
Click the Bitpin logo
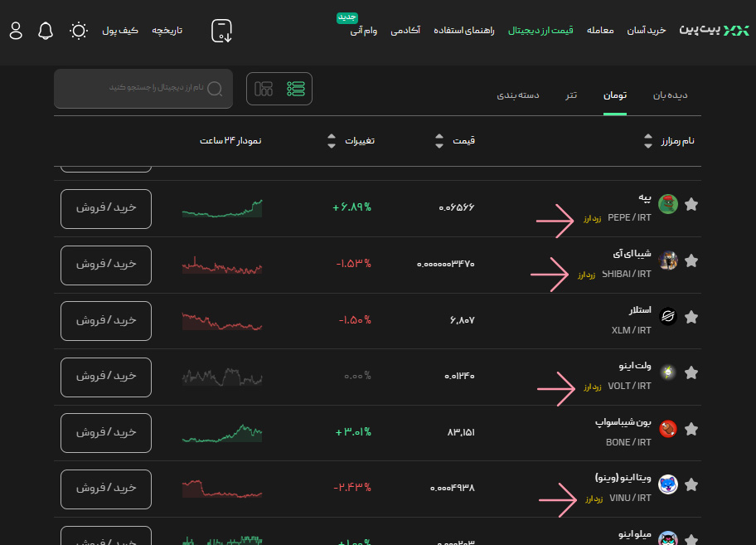714,30
